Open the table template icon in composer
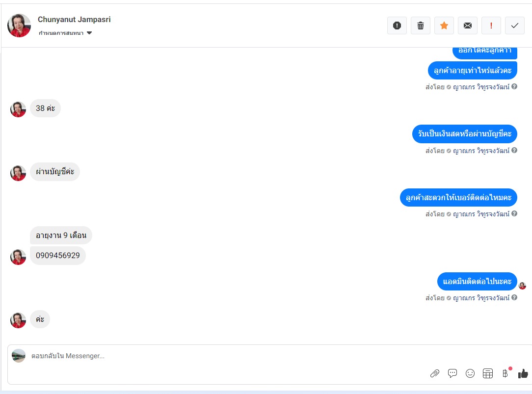The width and height of the screenshot is (532, 394). (x=487, y=373)
